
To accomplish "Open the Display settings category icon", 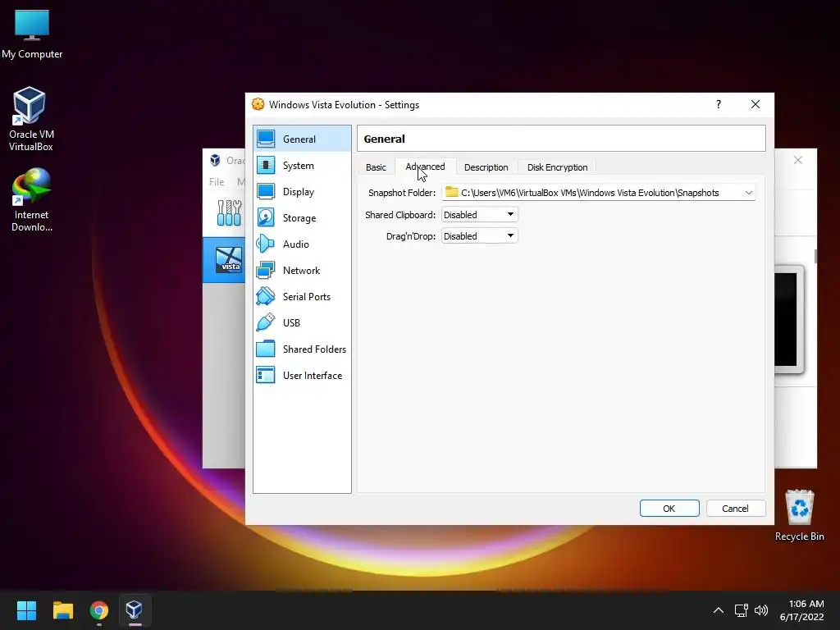I will point(266,191).
